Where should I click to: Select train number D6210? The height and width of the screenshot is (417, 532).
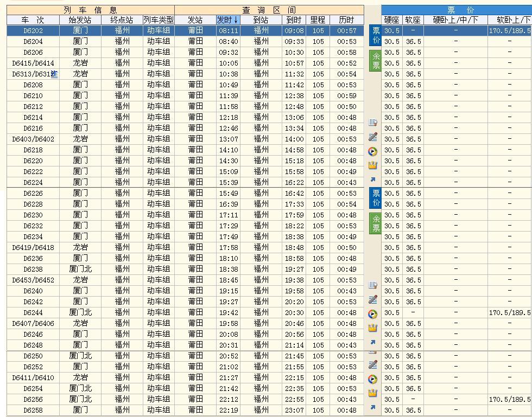(x=33, y=96)
